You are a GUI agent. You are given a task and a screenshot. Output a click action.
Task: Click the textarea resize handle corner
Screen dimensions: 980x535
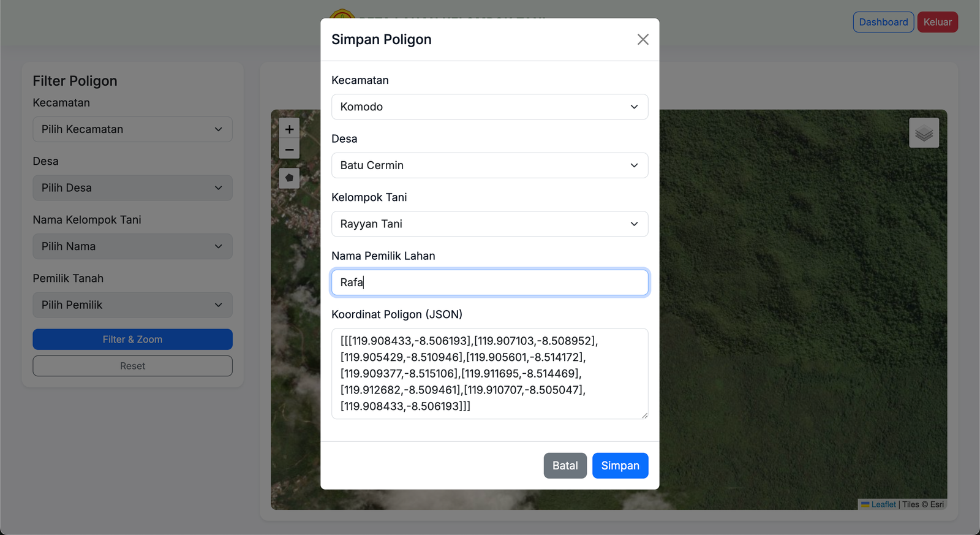coord(644,415)
